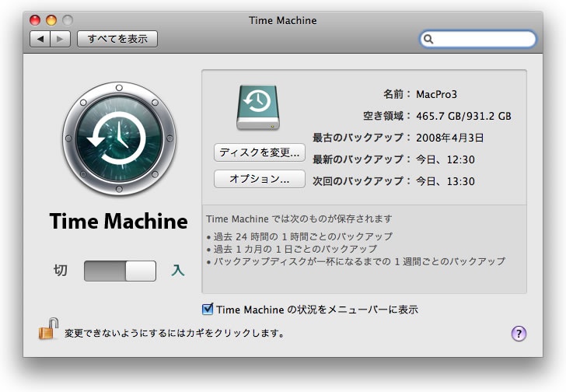This screenshot has height=392, width=566.
Task: Click the magnifying glass in search field
Action: (428, 39)
